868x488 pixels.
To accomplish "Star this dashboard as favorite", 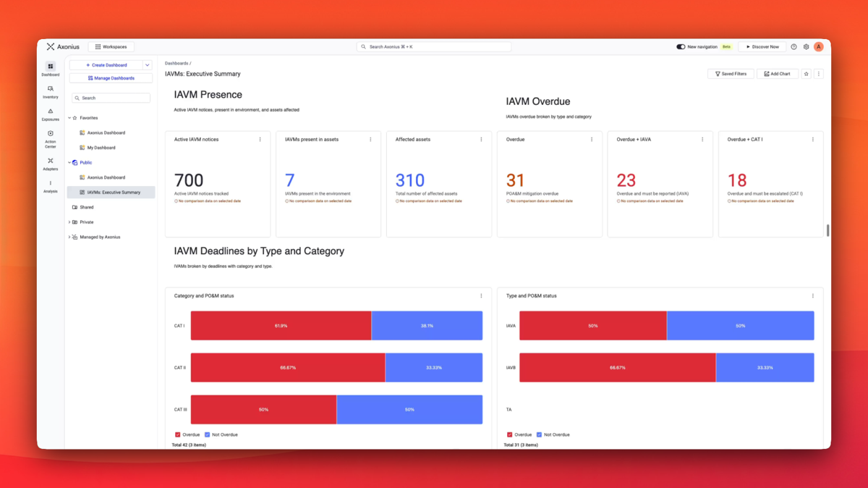I will (x=806, y=74).
